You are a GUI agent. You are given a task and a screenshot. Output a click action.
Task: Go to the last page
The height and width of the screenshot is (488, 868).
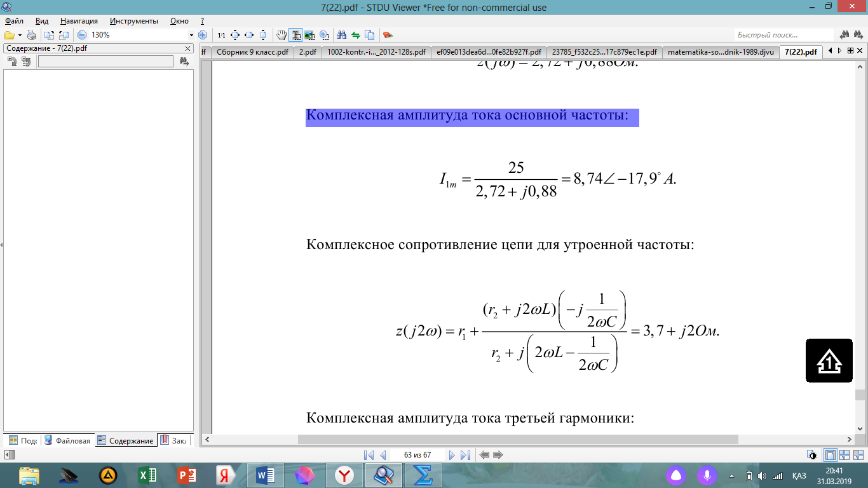coord(465,455)
